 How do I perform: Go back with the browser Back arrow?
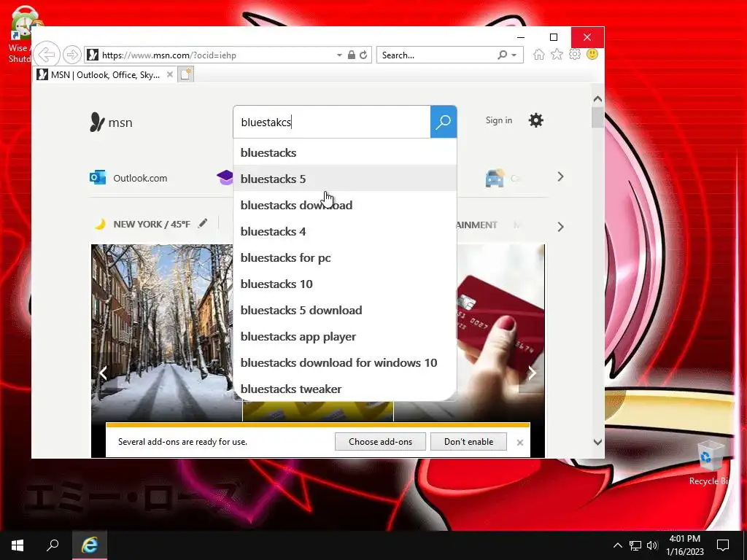(x=47, y=55)
